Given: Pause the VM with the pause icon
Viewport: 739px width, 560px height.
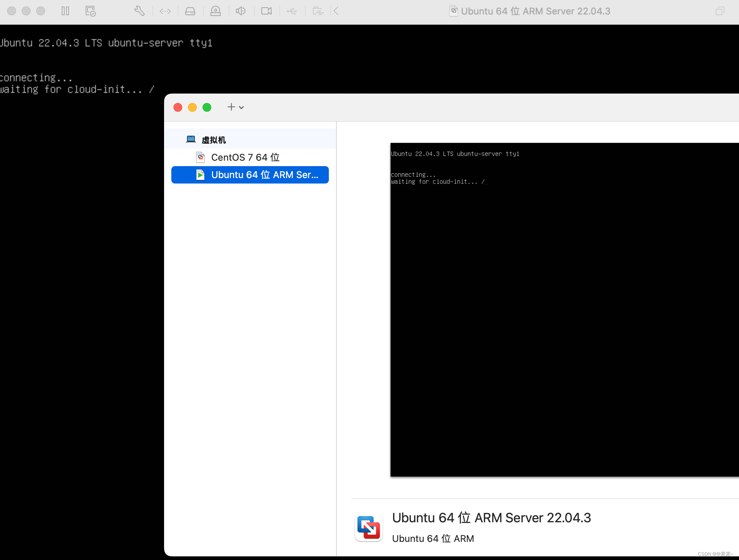Looking at the screenshot, I should point(65,11).
